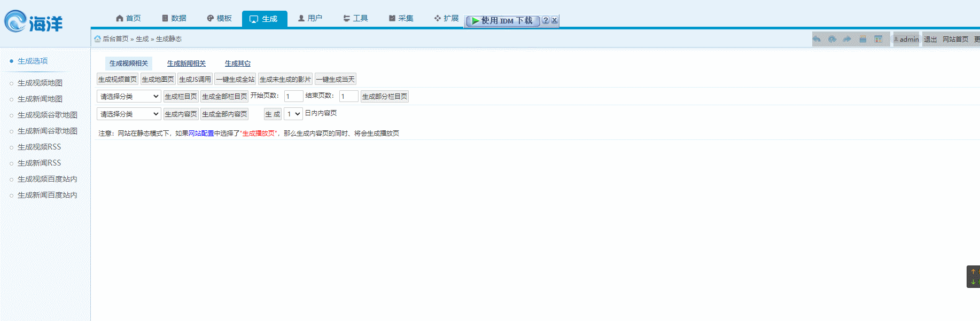Open the category dropdown beside 生成内容页
This screenshot has width=980, height=321.
[129, 114]
